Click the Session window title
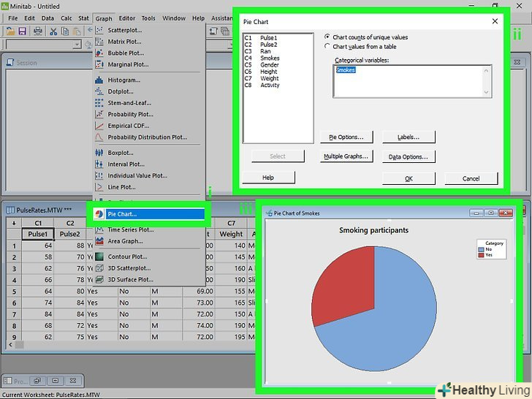Screen dimensions: 532x399 (26, 63)
